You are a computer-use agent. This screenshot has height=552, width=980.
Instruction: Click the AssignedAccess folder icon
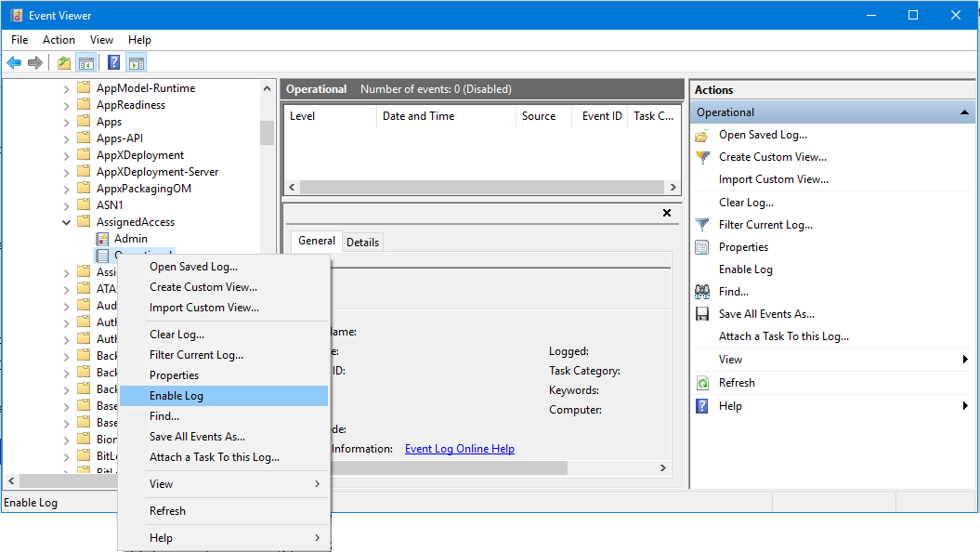point(84,221)
